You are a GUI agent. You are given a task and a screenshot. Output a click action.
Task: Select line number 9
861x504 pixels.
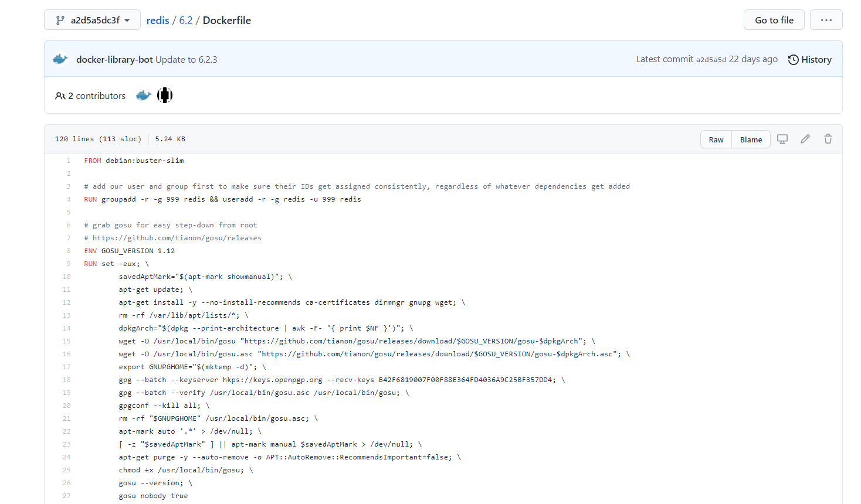(68, 264)
